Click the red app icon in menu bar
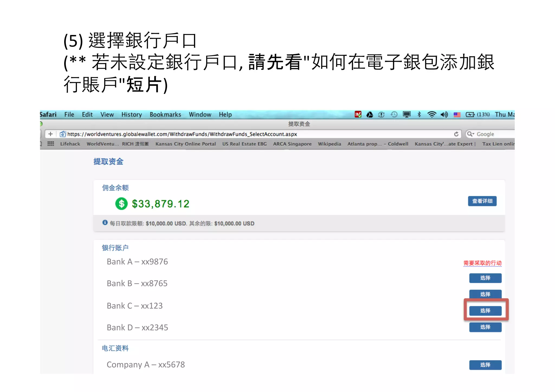 click(x=358, y=115)
